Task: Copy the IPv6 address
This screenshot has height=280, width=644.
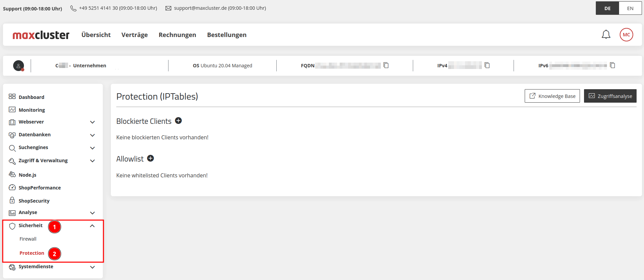Action: (613, 65)
